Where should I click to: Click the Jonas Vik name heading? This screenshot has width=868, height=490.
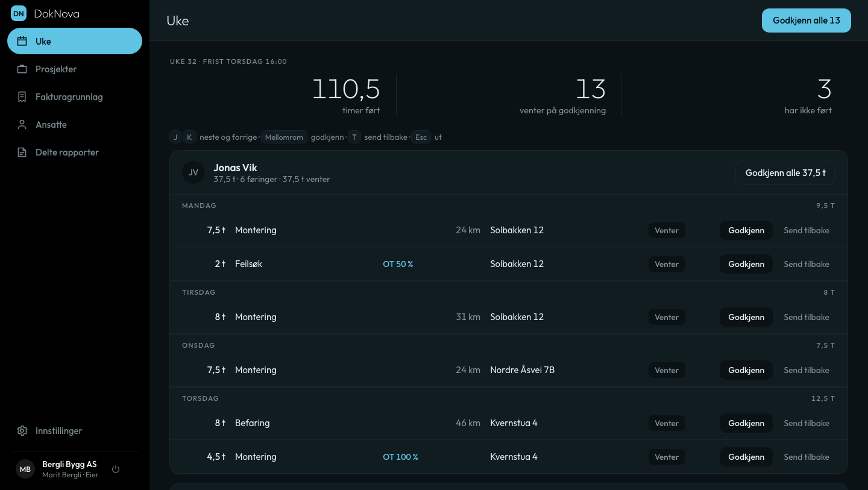click(235, 168)
